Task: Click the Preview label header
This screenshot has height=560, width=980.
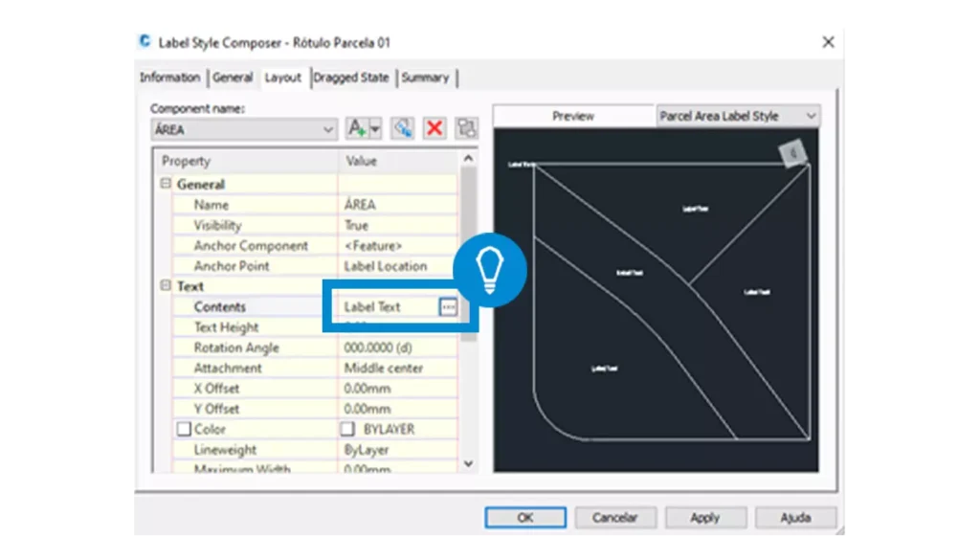Action: (x=573, y=116)
